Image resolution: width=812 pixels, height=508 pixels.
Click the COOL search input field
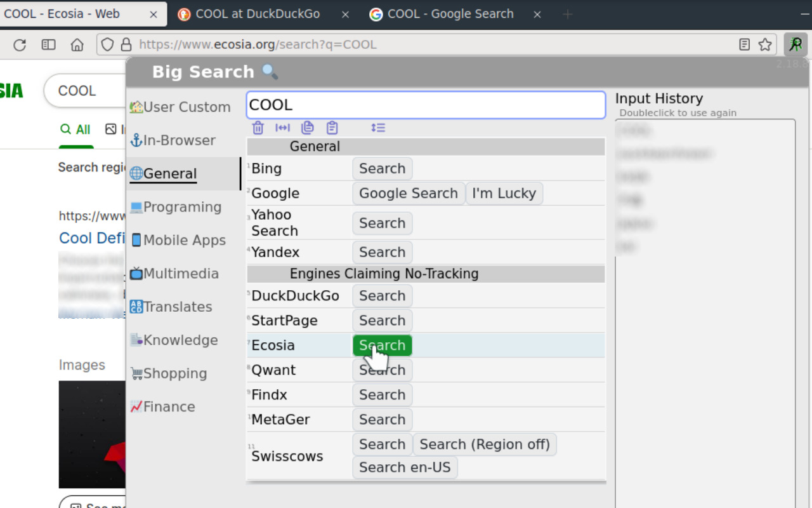click(426, 105)
